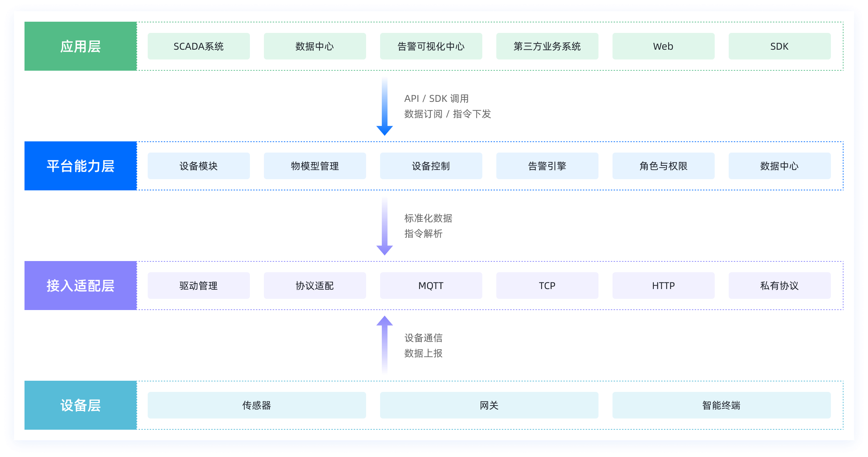Click the 第三方业务系统 button

pos(547,46)
